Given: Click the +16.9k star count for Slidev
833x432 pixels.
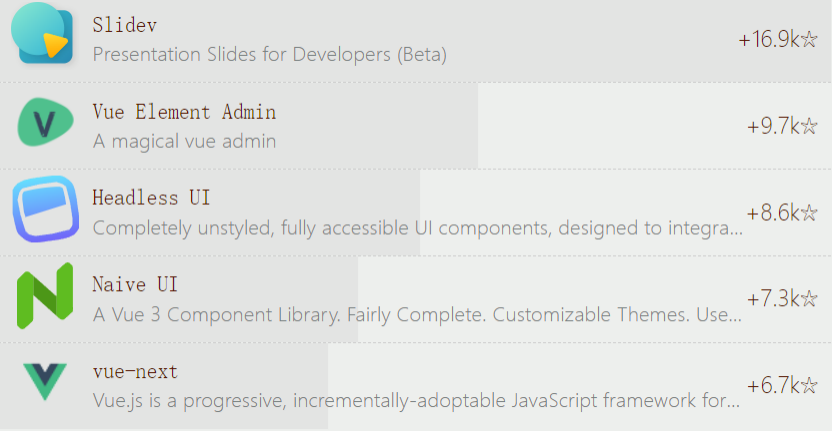Looking at the screenshot, I should [777, 40].
